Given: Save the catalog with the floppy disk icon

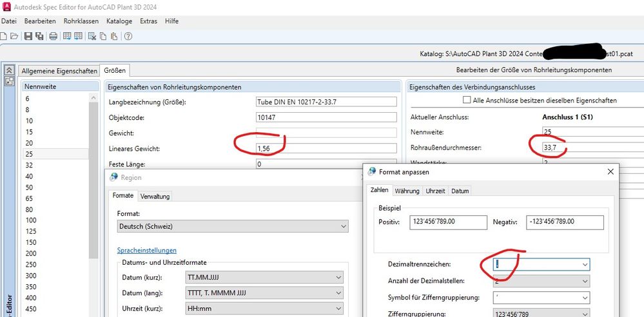Looking at the screenshot, I should coord(28,36).
